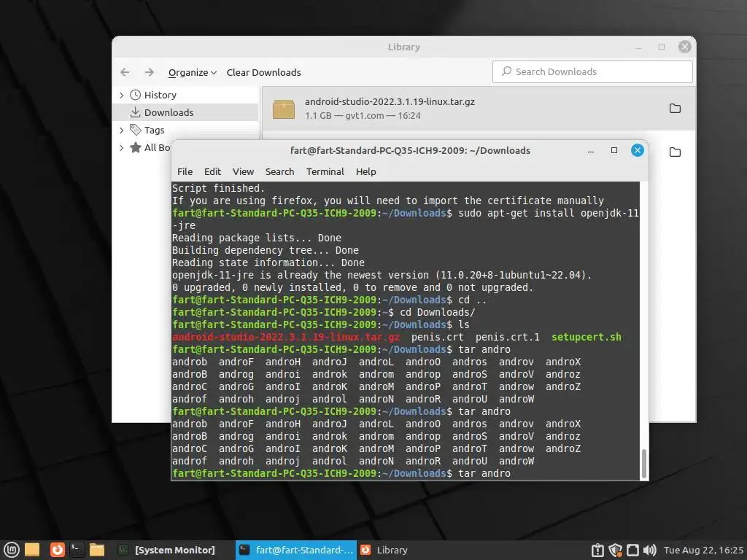The image size is (747, 560).
Task: Click Clear Downloads button
Action: 263,72
